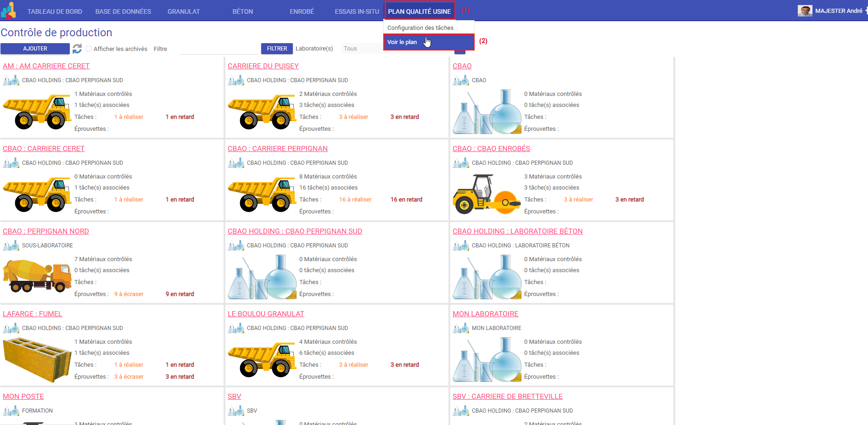Select Voir le plan menu entry
This screenshot has width=868, height=425.
click(429, 42)
